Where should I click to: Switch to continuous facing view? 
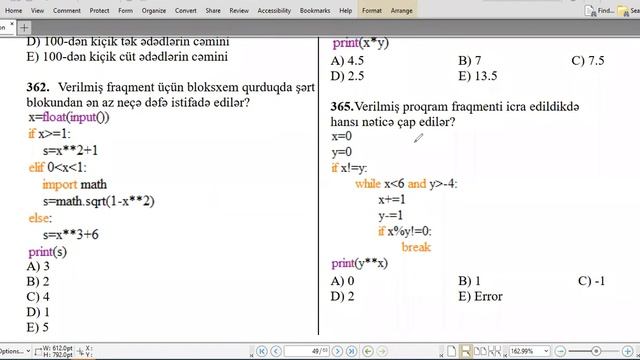pos(494,351)
